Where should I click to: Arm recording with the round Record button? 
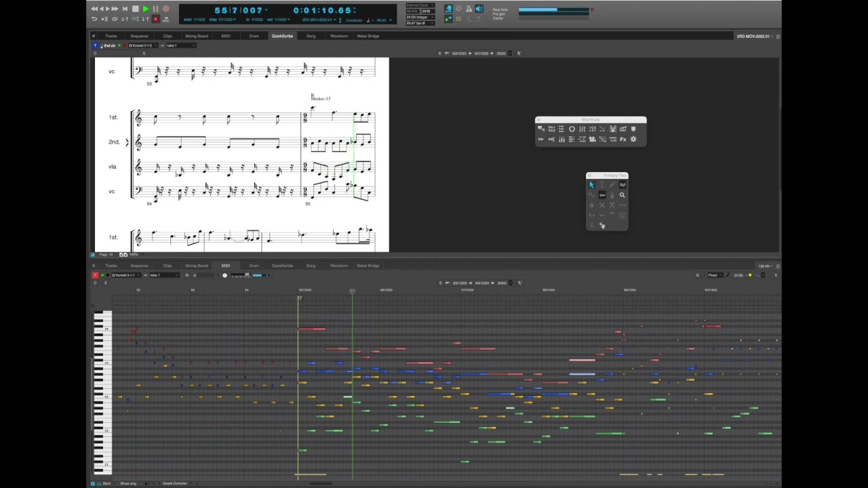(165, 9)
